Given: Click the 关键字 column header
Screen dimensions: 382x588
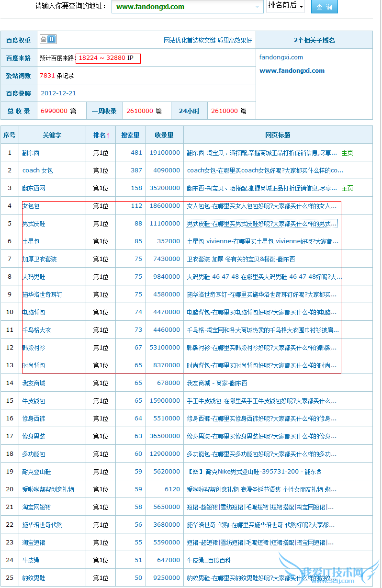Looking at the screenshot, I should point(52,136).
